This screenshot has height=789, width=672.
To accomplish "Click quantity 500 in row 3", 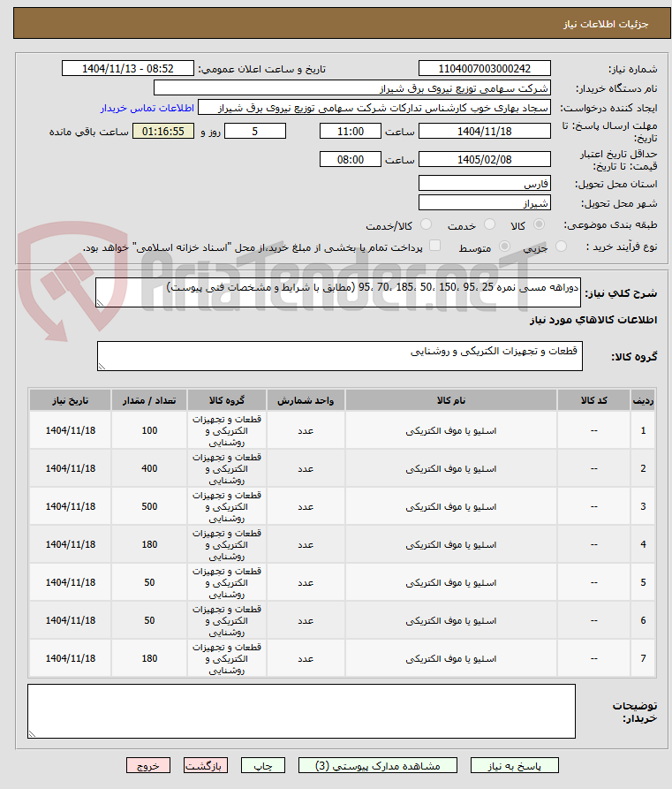I will tap(149, 507).
